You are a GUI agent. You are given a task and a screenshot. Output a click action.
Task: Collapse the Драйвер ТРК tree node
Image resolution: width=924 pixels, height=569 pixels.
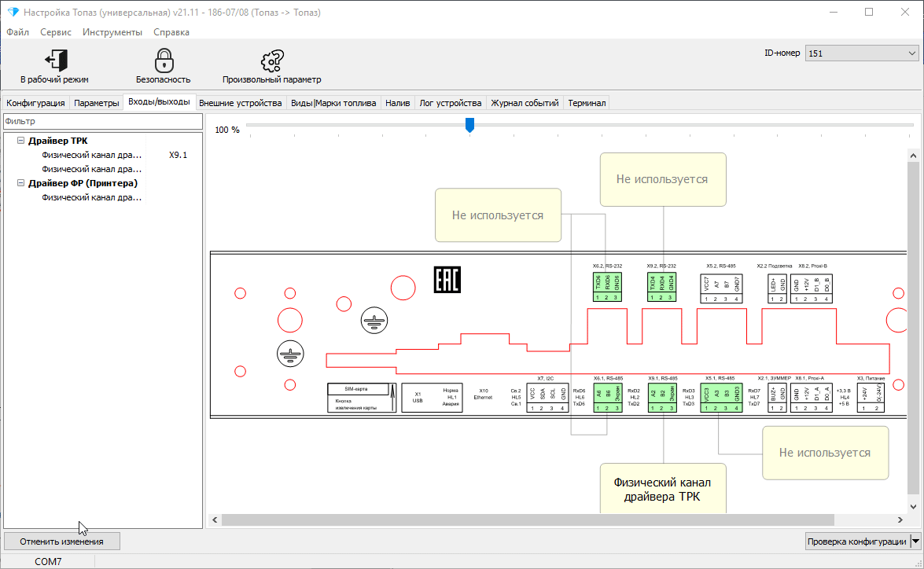pos(20,140)
